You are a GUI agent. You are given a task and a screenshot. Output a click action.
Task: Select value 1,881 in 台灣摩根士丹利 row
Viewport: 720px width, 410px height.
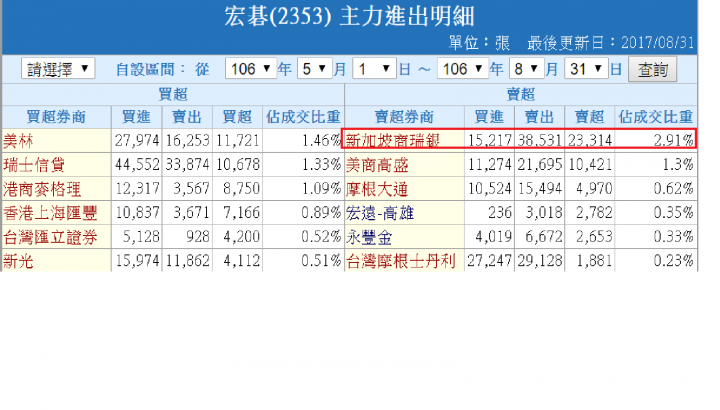(594, 260)
